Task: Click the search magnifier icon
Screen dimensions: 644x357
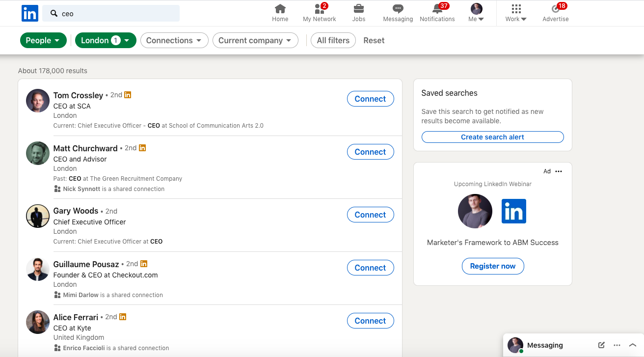Action: click(54, 13)
